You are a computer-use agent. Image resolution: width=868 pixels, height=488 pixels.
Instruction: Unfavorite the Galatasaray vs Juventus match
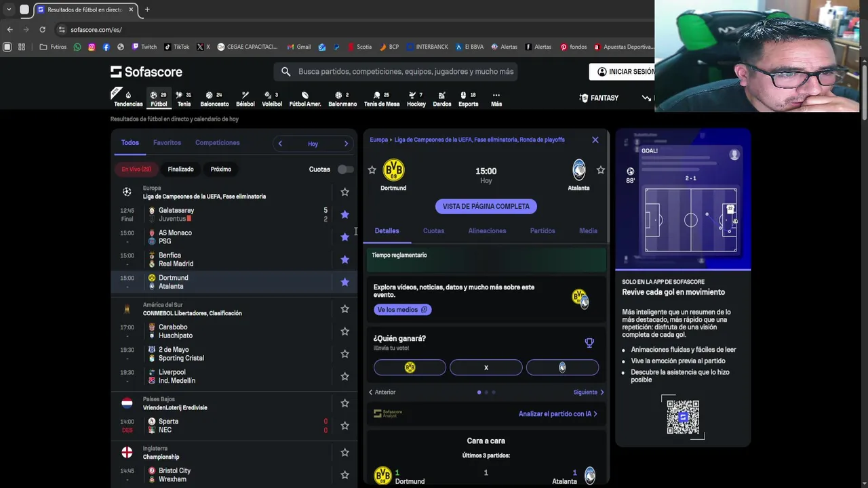pos(344,214)
